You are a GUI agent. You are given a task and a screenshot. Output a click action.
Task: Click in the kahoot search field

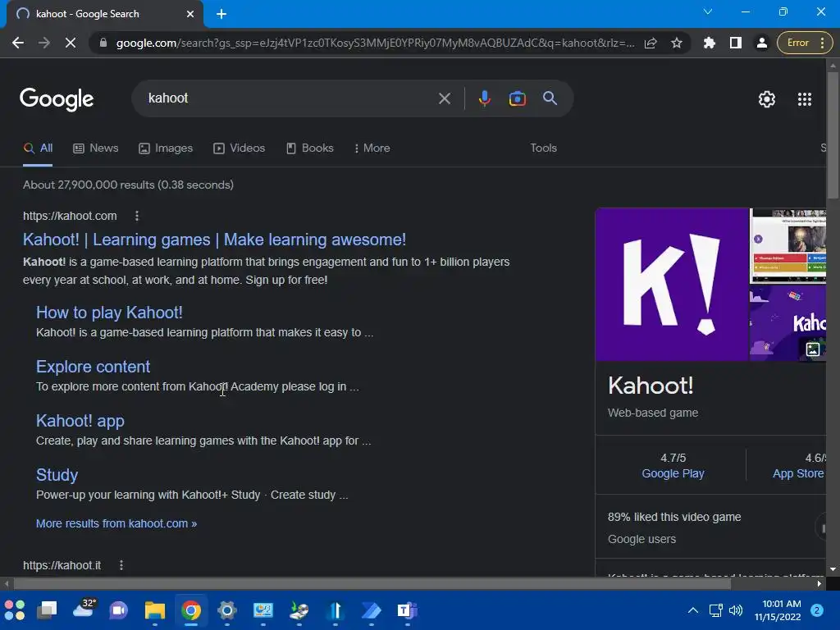click(x=290, y=98)
